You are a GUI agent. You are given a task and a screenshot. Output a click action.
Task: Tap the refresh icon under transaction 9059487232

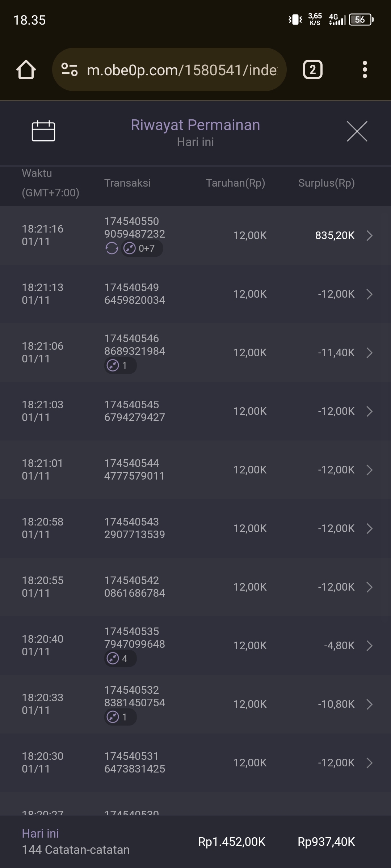[112, 248]
